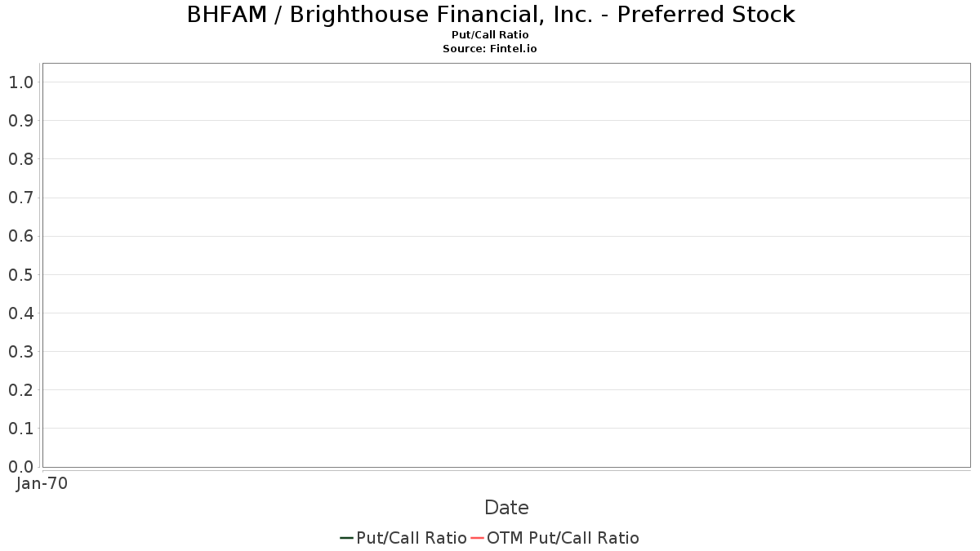Click the Put/Call Ratio subtitle under the title
Image resolution: width=980 pixels, height=551 pixels.
point(490,35)
